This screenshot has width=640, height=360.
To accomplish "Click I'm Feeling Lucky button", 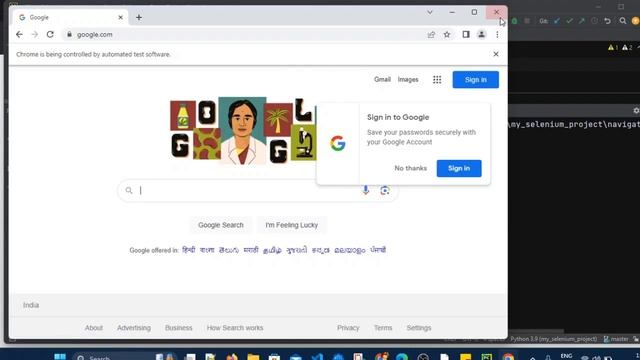I will [291, 225].
